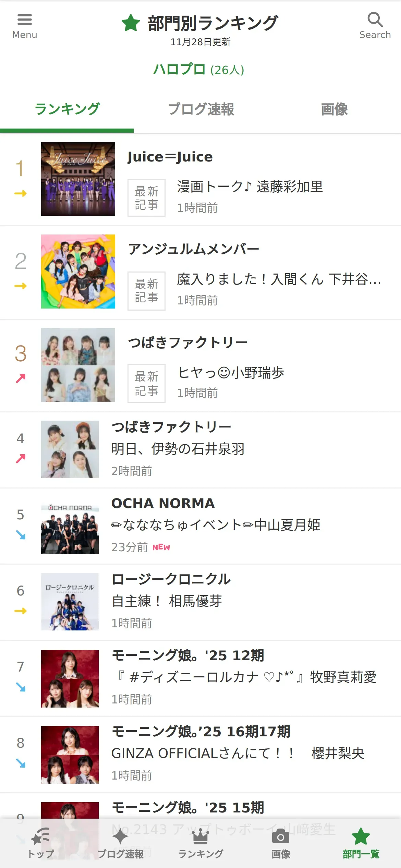Click the green star beside 部門別ランキング title
This screenshot has height=868, width=401.
[x=131, y=23]
